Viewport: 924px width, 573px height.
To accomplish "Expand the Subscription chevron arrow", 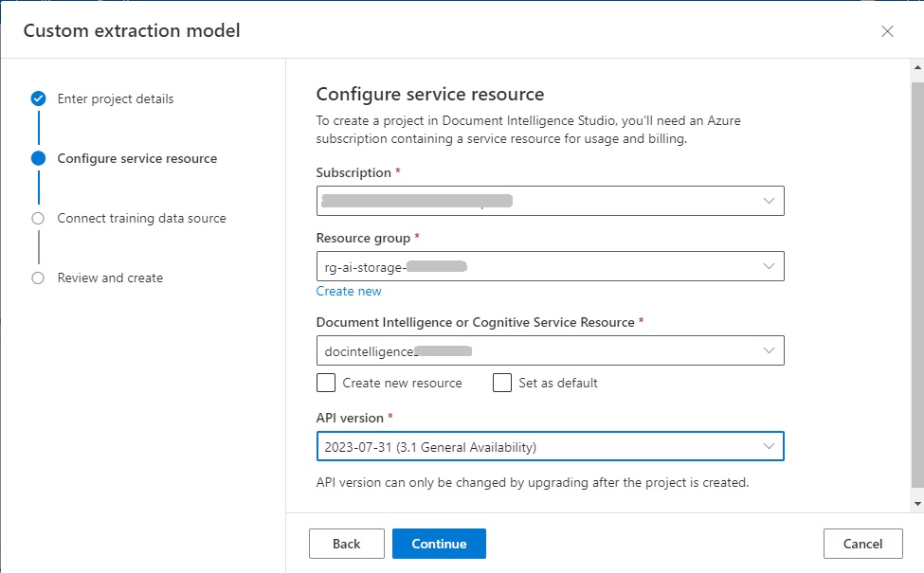I will 769,201.
